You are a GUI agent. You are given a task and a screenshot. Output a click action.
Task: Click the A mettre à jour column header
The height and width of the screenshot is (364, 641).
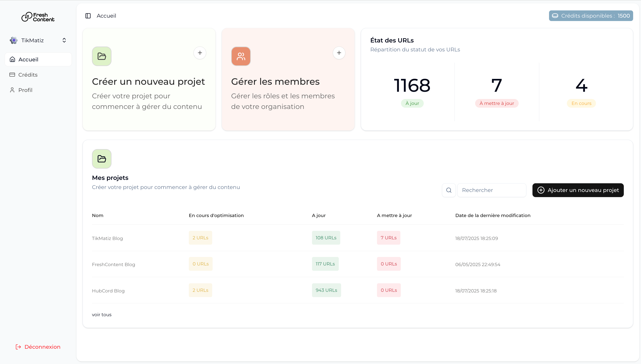[x=394, y=215]
